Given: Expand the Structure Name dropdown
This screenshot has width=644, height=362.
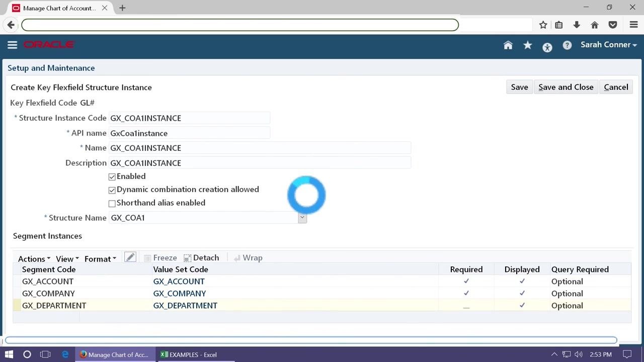Looking at the screenshot, I should [302, 218].
